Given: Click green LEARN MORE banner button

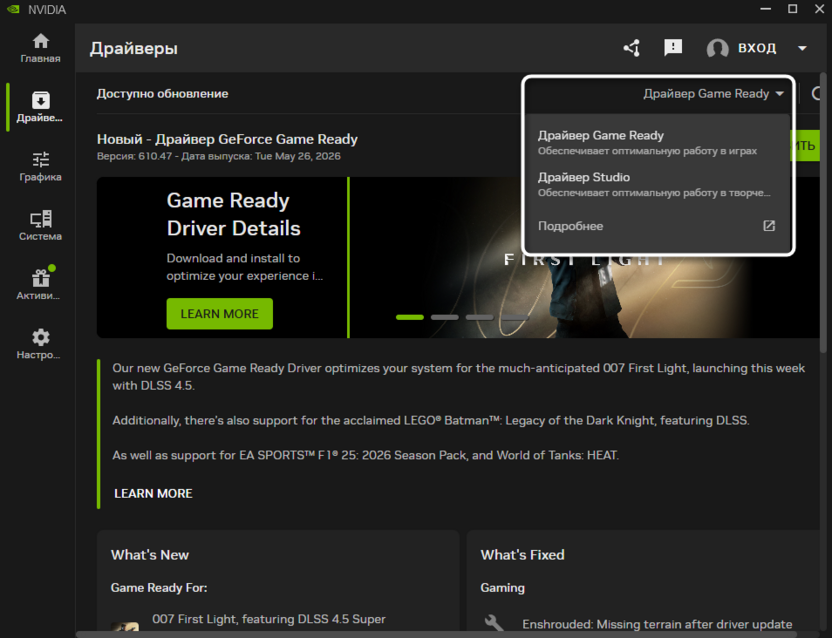Looking at the screenshot, I should point(220,314).
